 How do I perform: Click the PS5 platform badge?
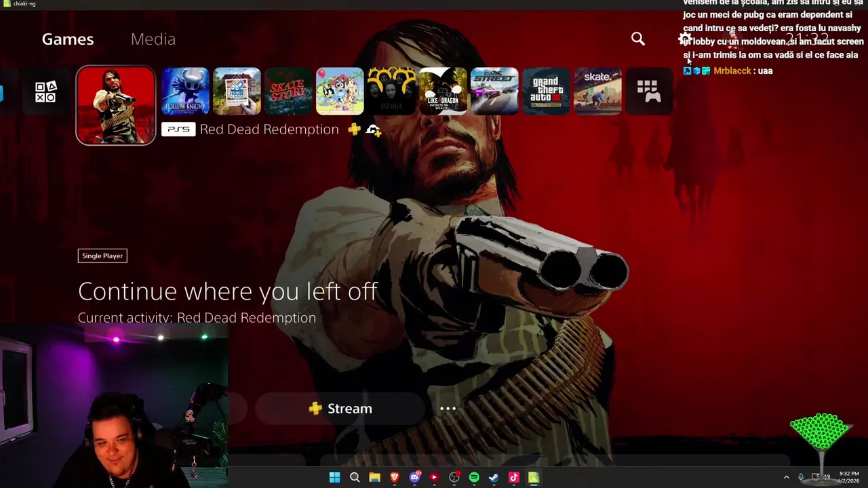point(178,129)
